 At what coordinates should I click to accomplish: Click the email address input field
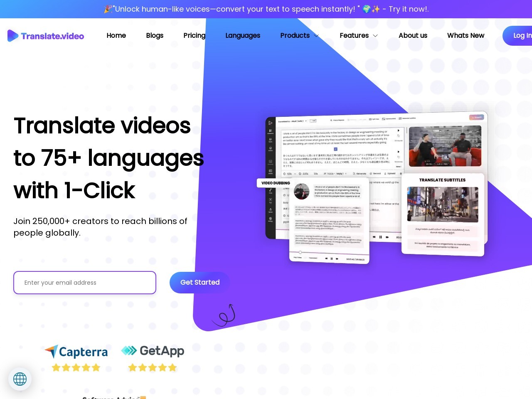(85, 283)
